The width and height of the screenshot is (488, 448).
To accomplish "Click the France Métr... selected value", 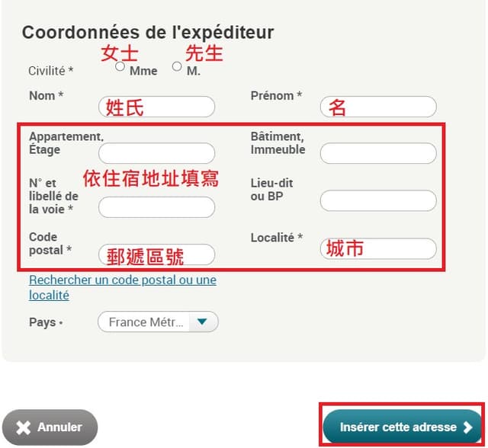I will click(x=146, y=322).
